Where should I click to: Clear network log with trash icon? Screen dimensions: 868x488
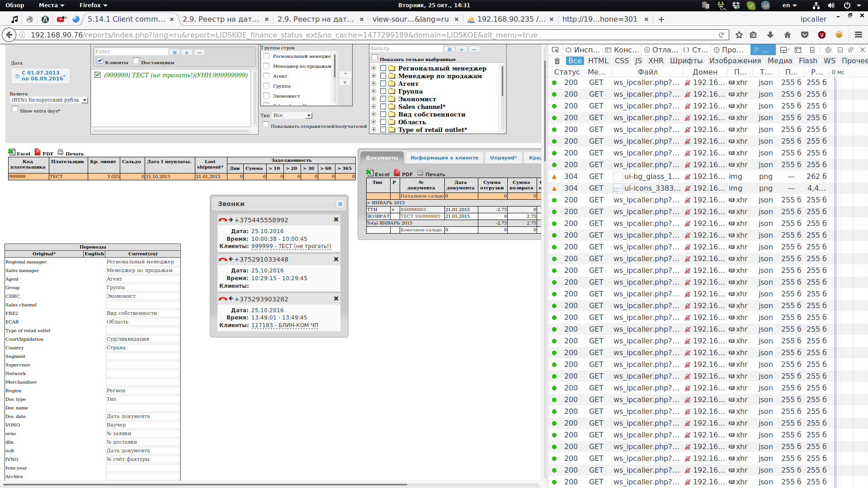pos(557,61)
